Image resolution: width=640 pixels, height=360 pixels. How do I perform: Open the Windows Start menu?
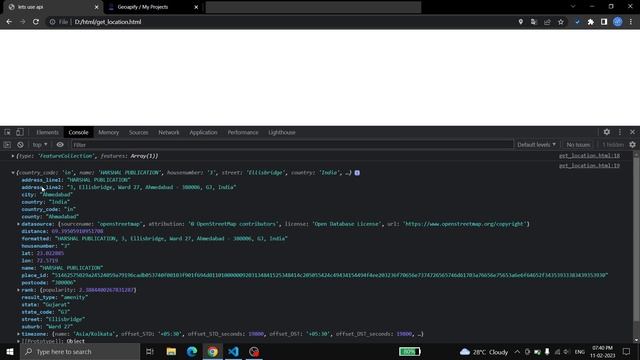[x=10, y=351]
